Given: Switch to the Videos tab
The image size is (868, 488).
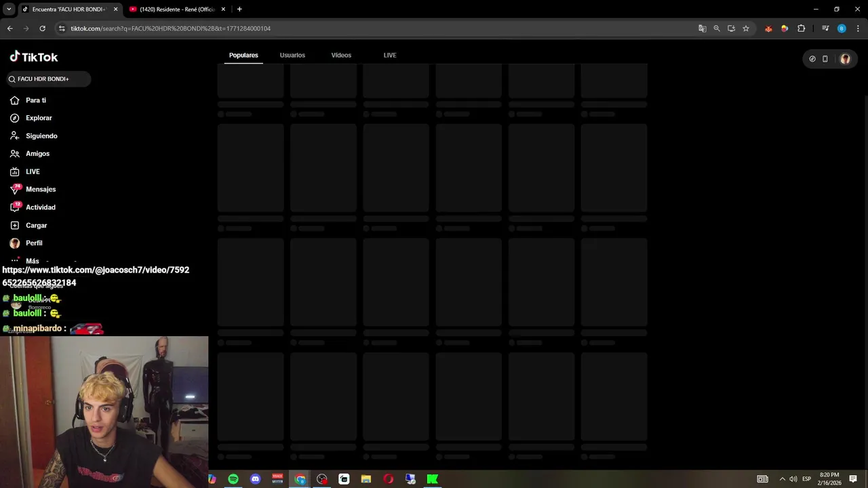Looking at the screenshot, I should click(341, 55).
